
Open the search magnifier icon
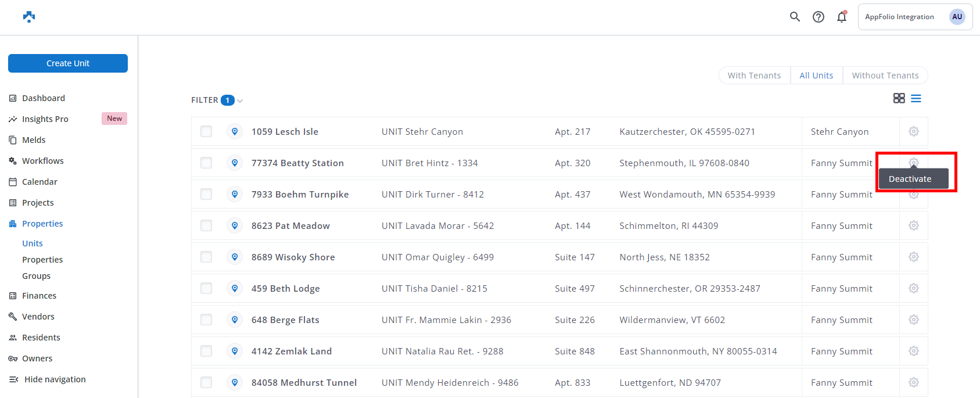795,17
